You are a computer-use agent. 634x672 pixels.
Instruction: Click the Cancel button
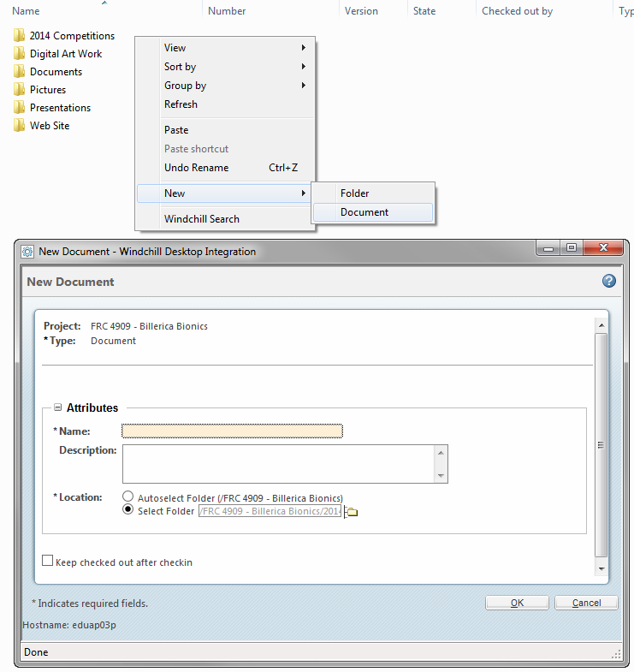(x=586, y=603)
